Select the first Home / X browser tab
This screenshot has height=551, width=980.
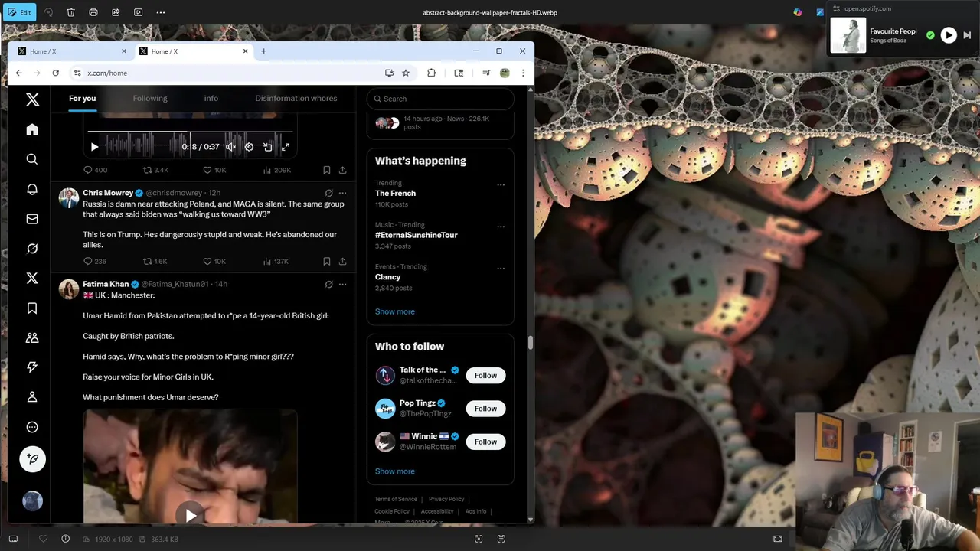tap(72, 51)
